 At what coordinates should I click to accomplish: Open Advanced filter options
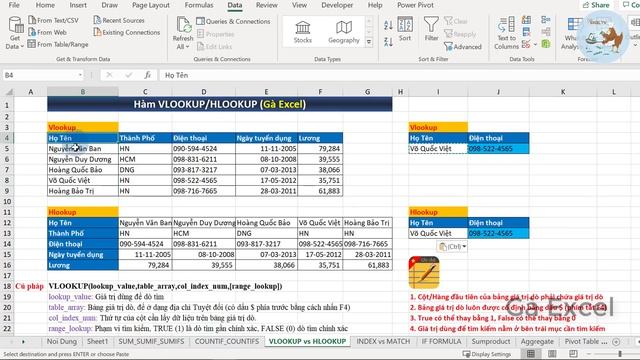click(463, 47)
